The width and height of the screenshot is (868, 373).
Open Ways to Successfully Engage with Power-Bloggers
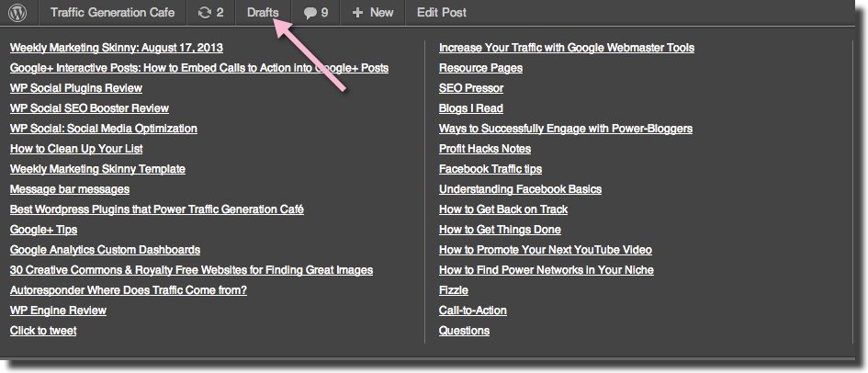(566, 129)
